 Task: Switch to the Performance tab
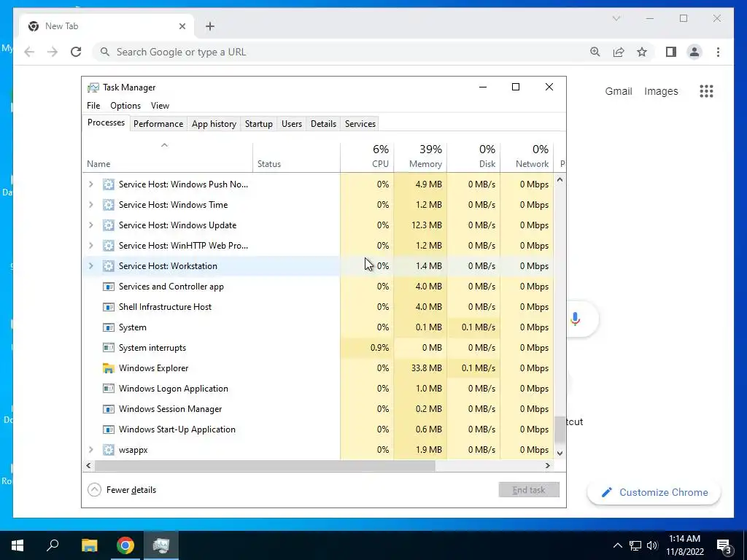(x=158, y=124)
